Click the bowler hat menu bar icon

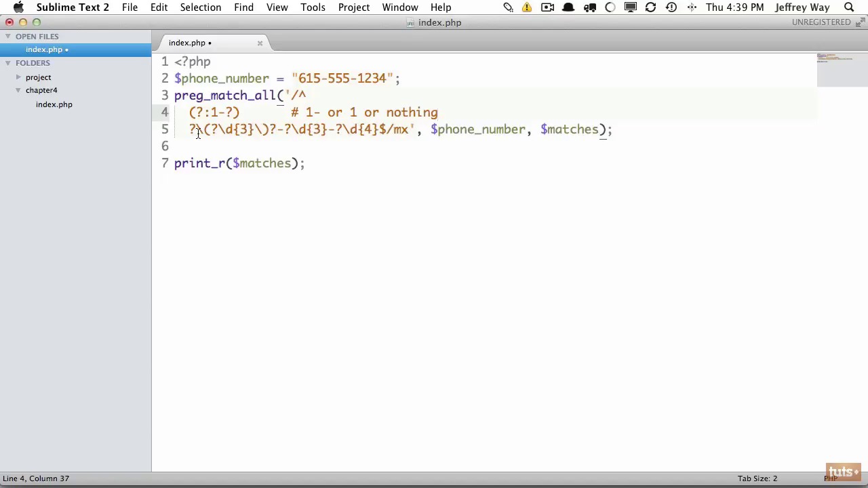click(x=568, y=7)
